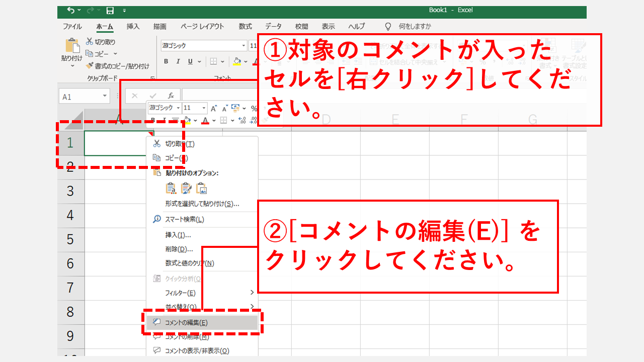644x362 pixels.
Task: Click row 5 header
Action: 70,239
